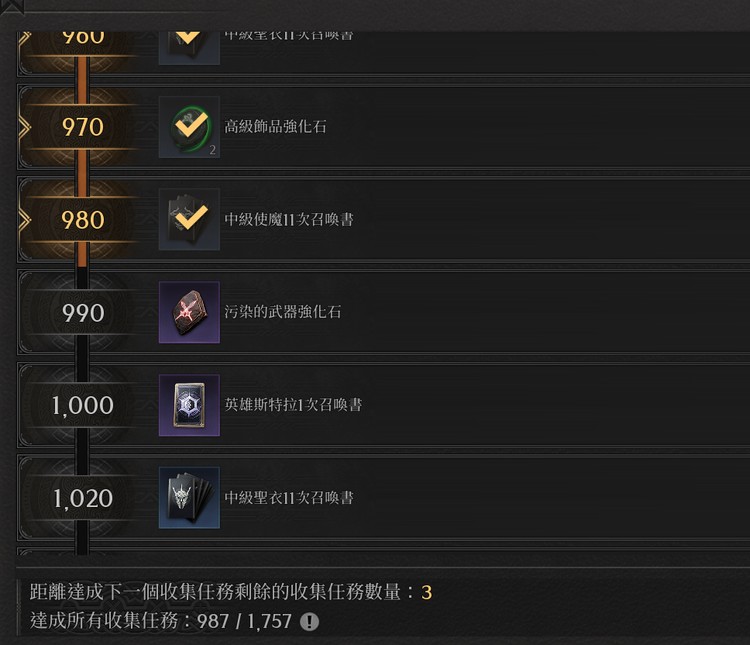Viewport: 750px width, 645px height.
Task: Click the 高級飾品強化石 reward icon with checkmark
Action: 189,127
